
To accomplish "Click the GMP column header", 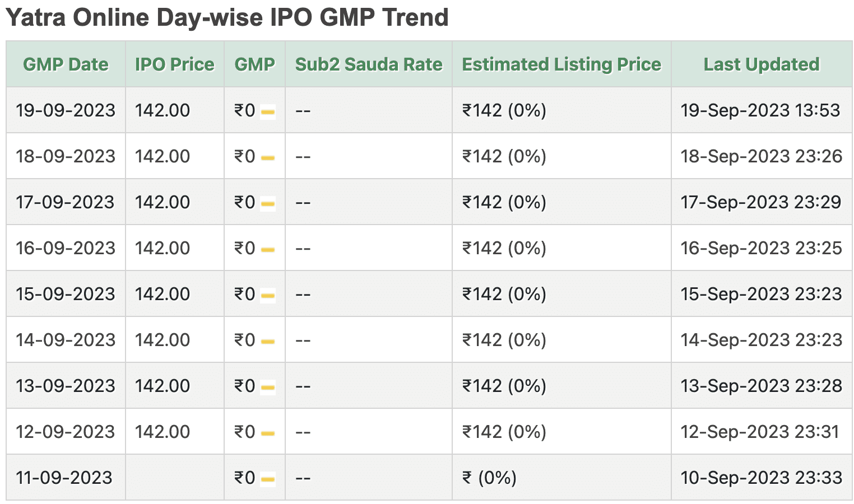I will [x=255, y=64].
